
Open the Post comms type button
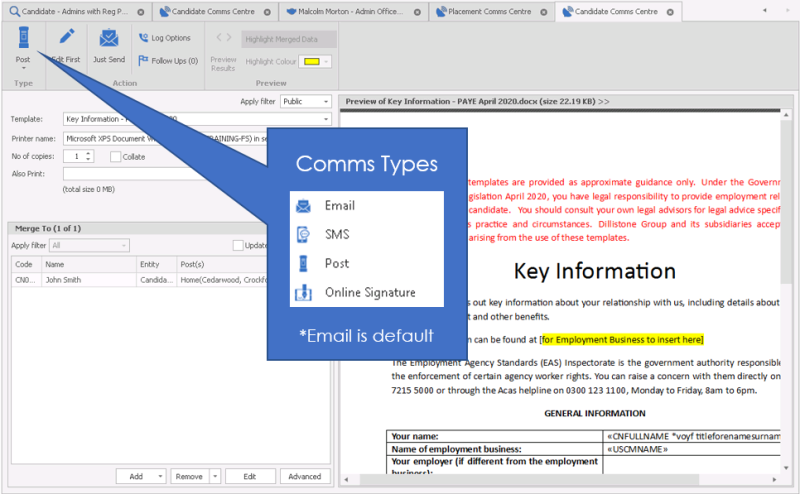coord(23,45)
